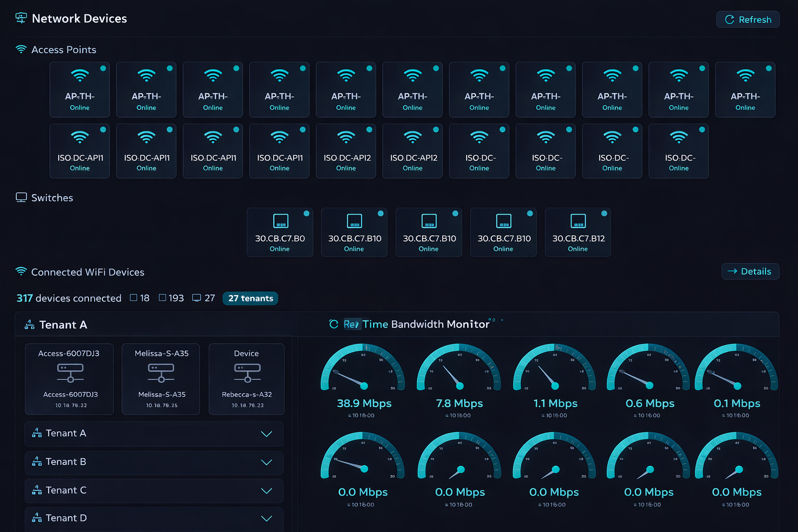Image resolution: width=798 pixels, height=532 pixels.
Task: Click the Network Devices header icon
Action: pos(21,18)
